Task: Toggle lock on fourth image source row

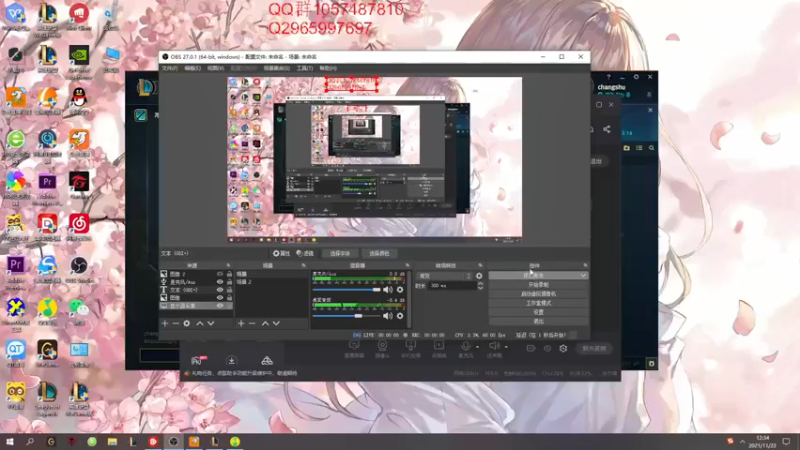Action: pos(229,297)
